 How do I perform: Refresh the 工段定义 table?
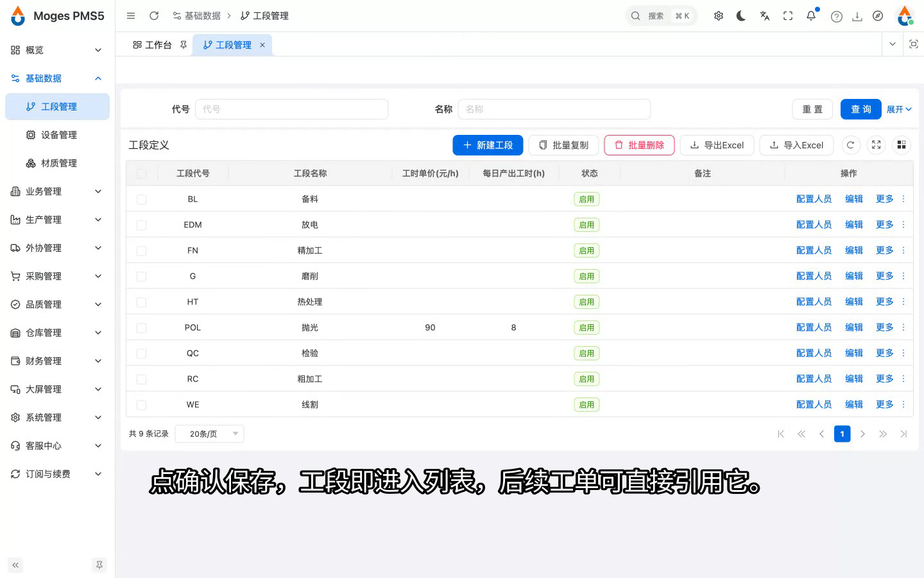(x=850, y=145)
